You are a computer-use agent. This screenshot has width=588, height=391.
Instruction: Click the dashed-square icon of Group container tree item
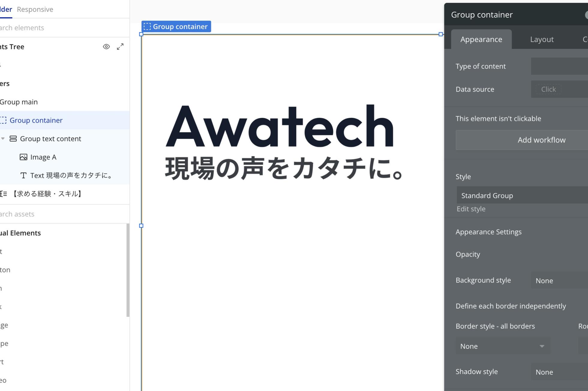pyautogui.click(x=3, y=120)
